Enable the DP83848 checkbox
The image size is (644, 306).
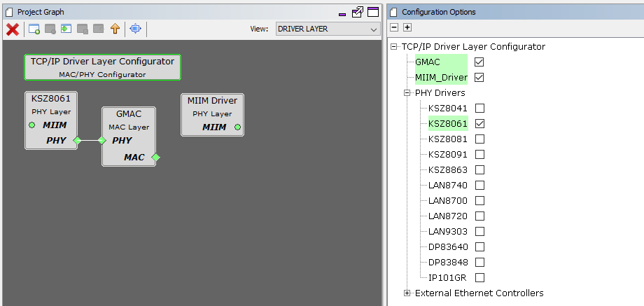[479, 262]
